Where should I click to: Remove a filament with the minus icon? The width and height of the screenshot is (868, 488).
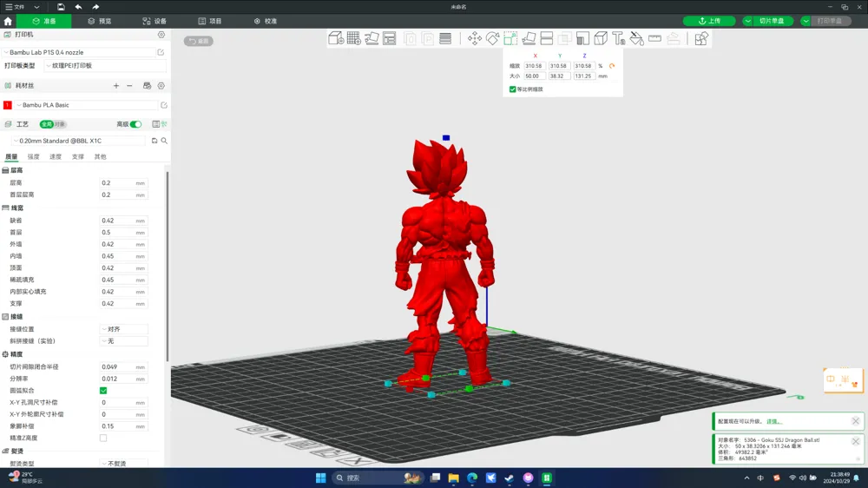coord(129,86)
